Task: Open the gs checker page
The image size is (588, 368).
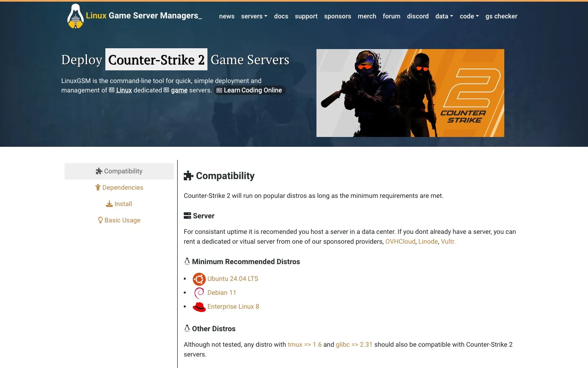Action: pyautogui.click(x=501, y=16)
